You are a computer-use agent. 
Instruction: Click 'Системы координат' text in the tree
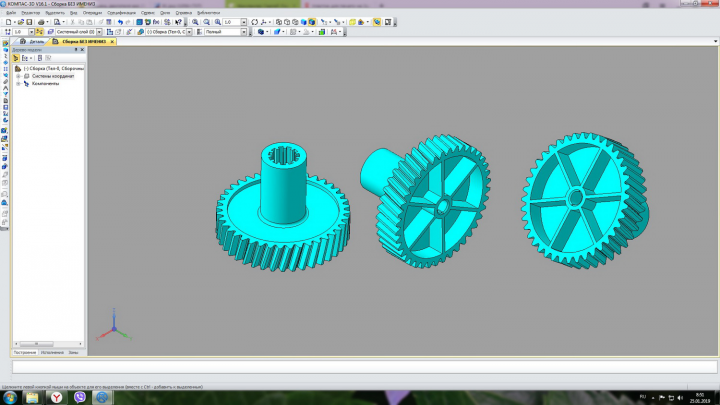(x=53, y=76)
